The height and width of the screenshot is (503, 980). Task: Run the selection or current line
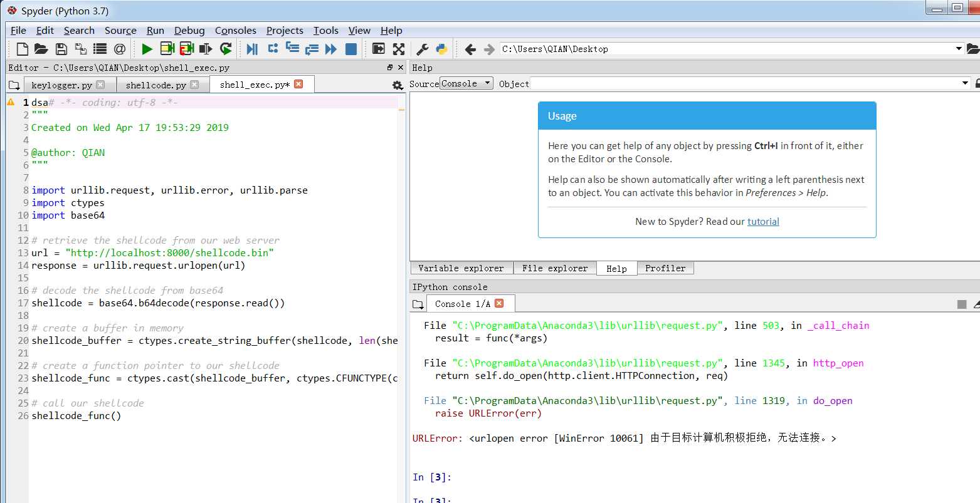click(206, 49)
